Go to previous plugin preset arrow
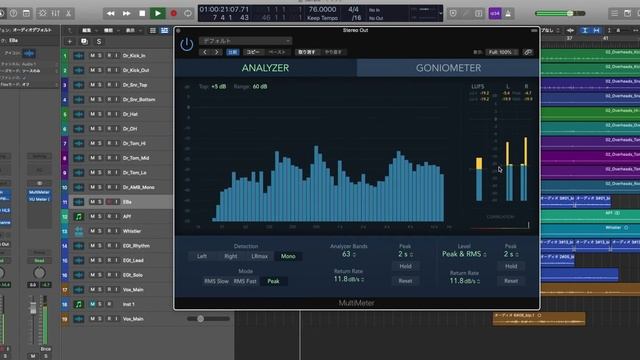The width and height of the screenshot is (640, 360). pos(205,52)
